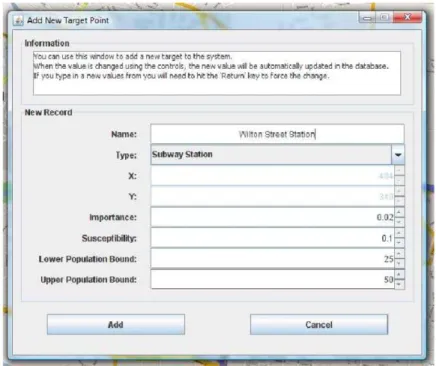The height and width of the screenshot is (366, 436).
Task: Decrease Importance with the down arrow
Action: pos(399,222)
